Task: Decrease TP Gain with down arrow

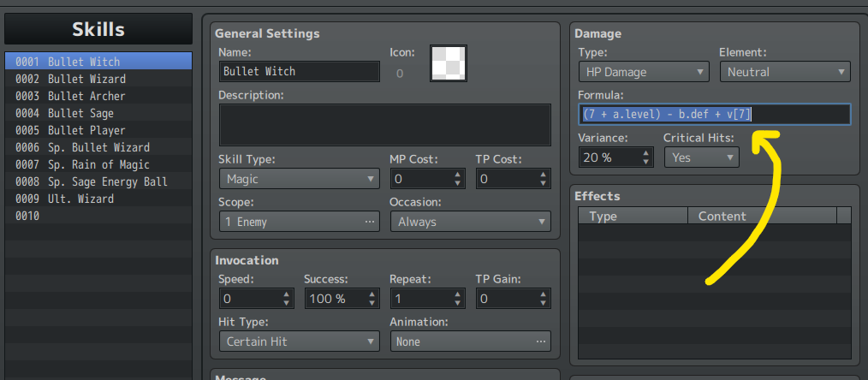Action: [x=544, y=303]
